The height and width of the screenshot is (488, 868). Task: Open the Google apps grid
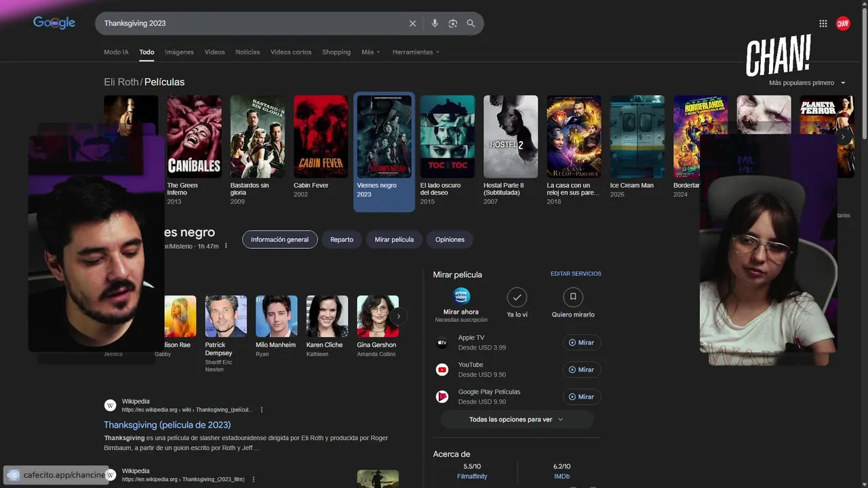coord(823,24)
